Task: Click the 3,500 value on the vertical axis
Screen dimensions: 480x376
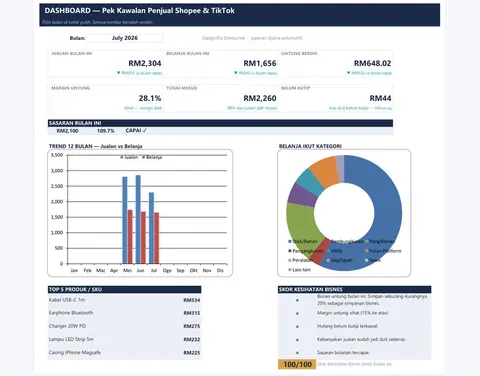Action: (57, 155)
